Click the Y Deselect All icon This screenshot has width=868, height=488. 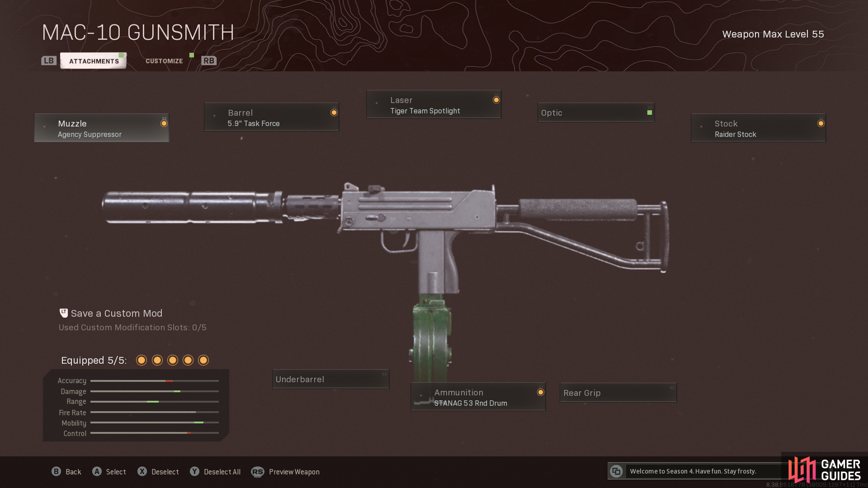click(x=194, y=471)
